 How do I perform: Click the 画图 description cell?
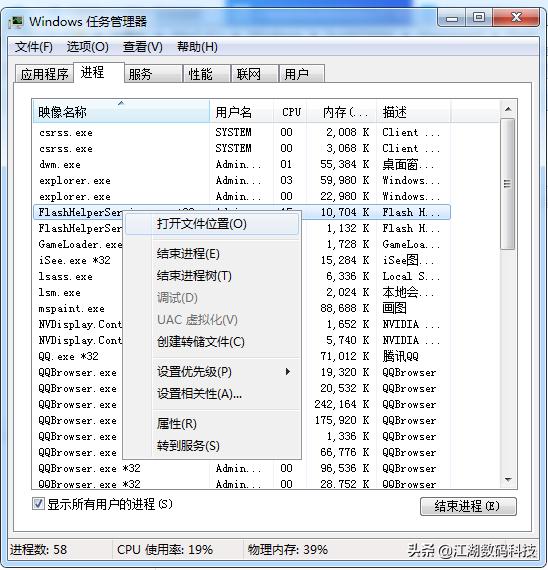click(394, 308)
